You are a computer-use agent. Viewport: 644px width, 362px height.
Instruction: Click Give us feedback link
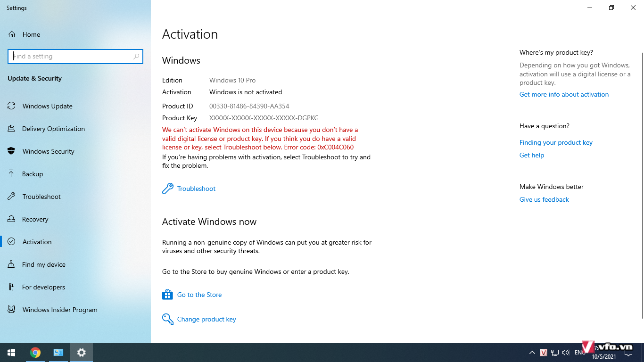pyautogui.click(x=544, y=199)
